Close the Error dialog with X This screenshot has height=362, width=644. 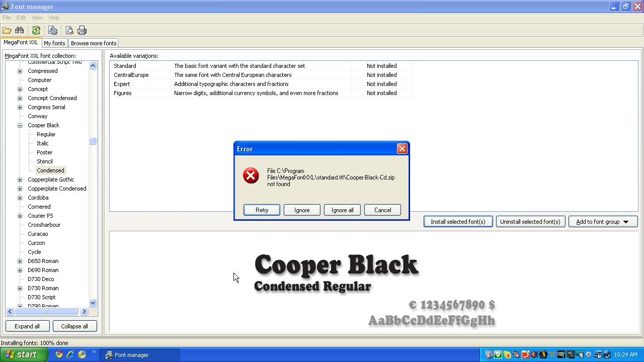pos(402,149)
